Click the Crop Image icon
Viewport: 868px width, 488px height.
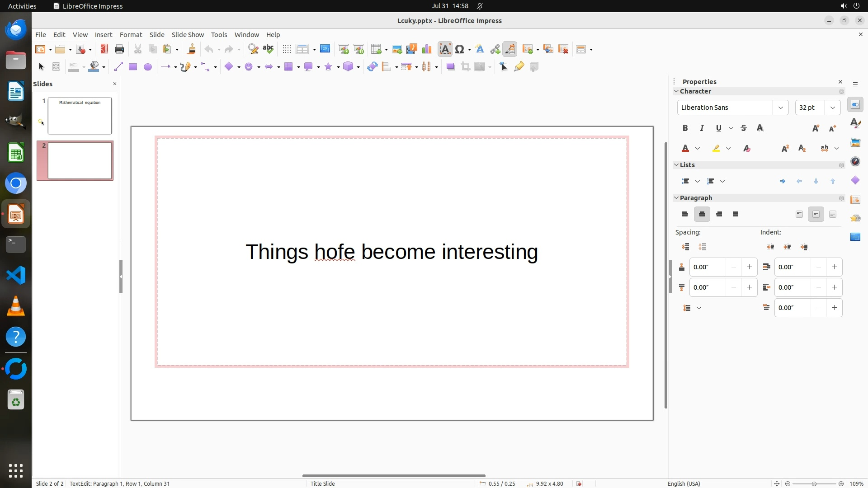click(x=465, y=67)
